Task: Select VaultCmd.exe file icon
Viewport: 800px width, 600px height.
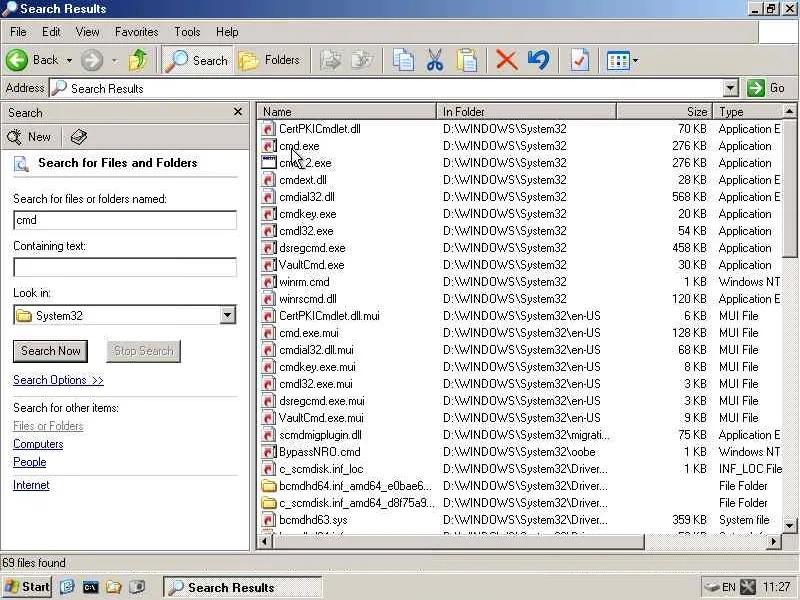Action: 268,265
